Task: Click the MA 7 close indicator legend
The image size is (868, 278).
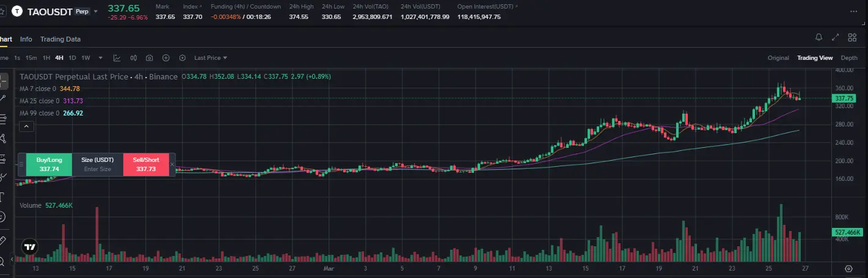Action: pos(49,89)
